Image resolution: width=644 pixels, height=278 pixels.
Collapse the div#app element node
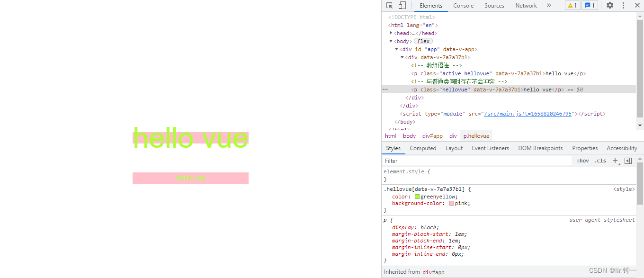(397, 49)
